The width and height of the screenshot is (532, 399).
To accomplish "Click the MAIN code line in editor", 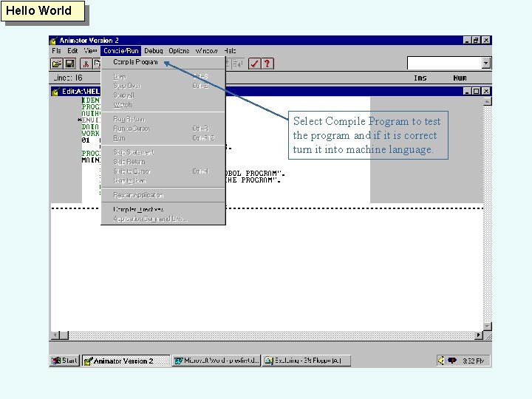I will pos(91,160).
